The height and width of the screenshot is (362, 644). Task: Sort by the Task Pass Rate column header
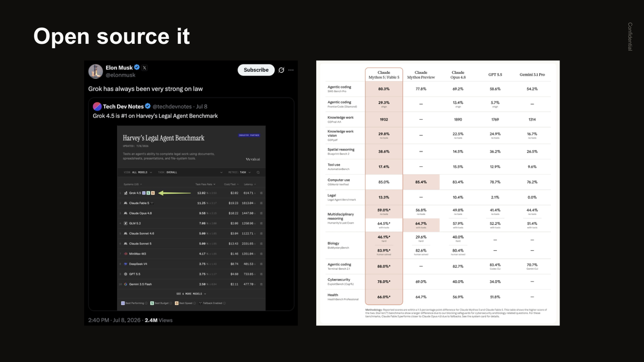205,184
